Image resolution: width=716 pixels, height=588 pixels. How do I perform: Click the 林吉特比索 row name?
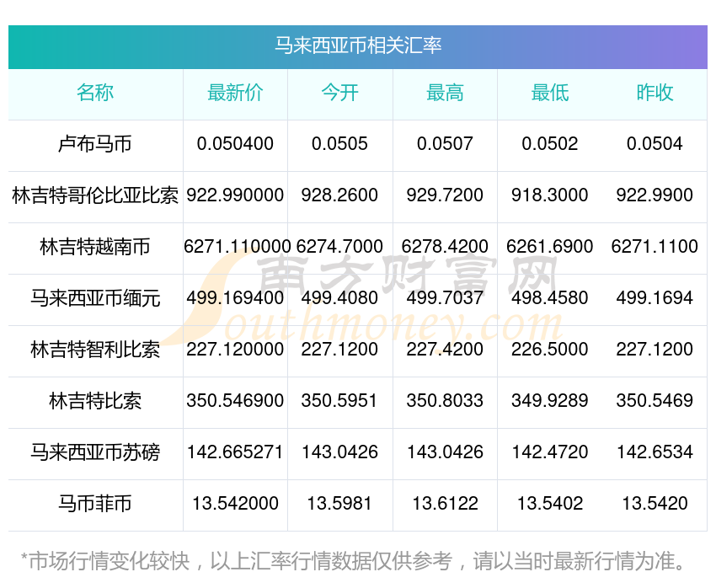[95, 401]
